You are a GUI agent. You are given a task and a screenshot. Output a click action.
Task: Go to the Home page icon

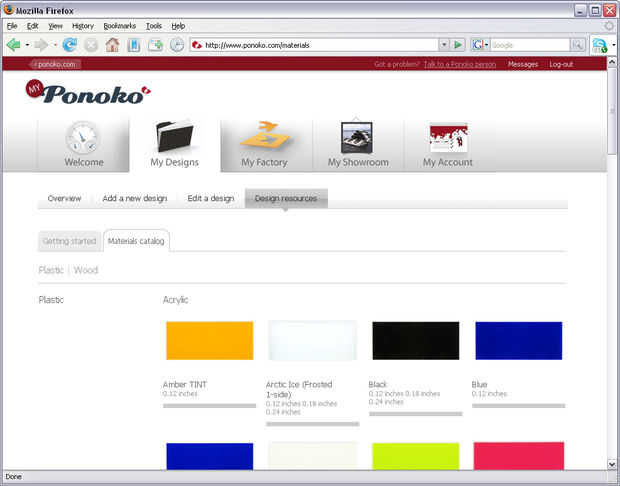(x=112, y=45)
